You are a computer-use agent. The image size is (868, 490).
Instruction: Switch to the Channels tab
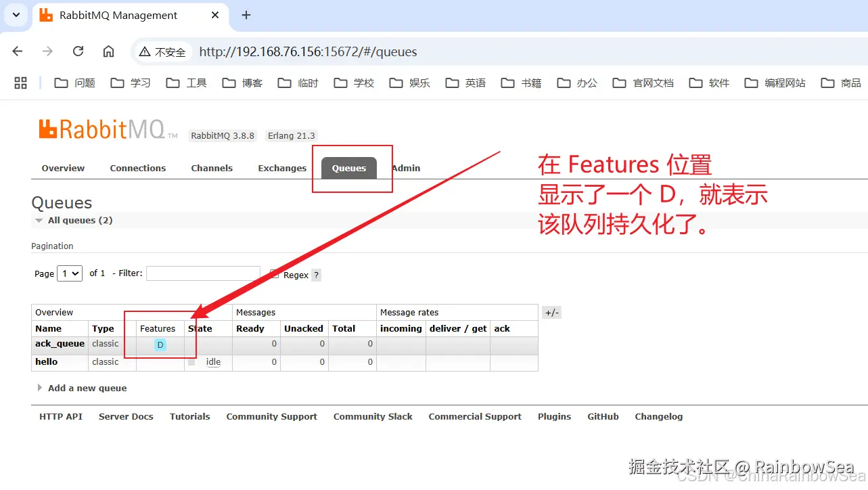pos(212,168)
